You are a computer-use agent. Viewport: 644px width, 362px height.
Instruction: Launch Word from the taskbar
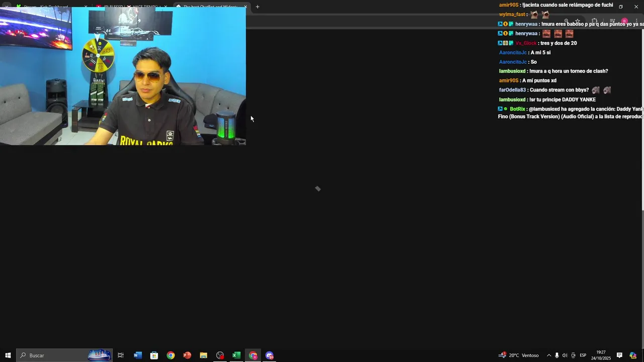(138, 355)
